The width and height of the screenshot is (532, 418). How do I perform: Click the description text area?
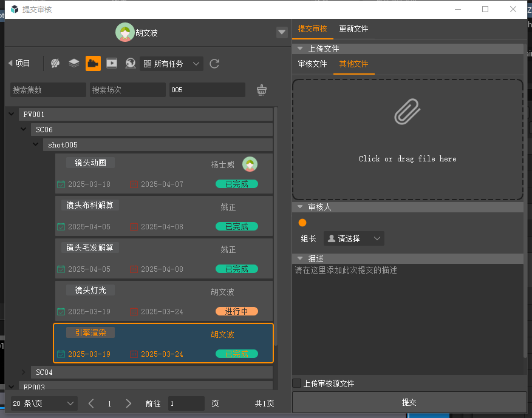click(x=408, y=319)
